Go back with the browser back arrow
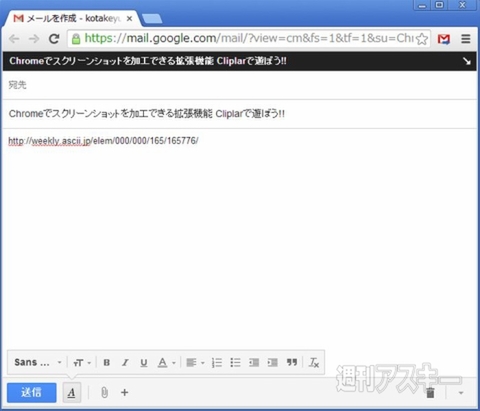This screenshot has width=480, height=411. click(14, 39)
